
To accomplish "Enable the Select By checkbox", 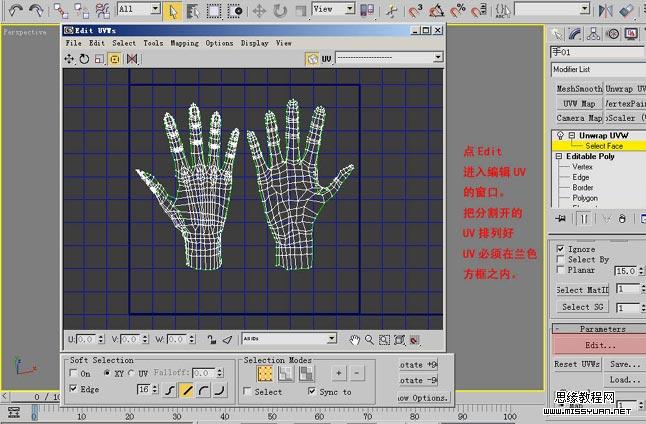I will point(560,259).
